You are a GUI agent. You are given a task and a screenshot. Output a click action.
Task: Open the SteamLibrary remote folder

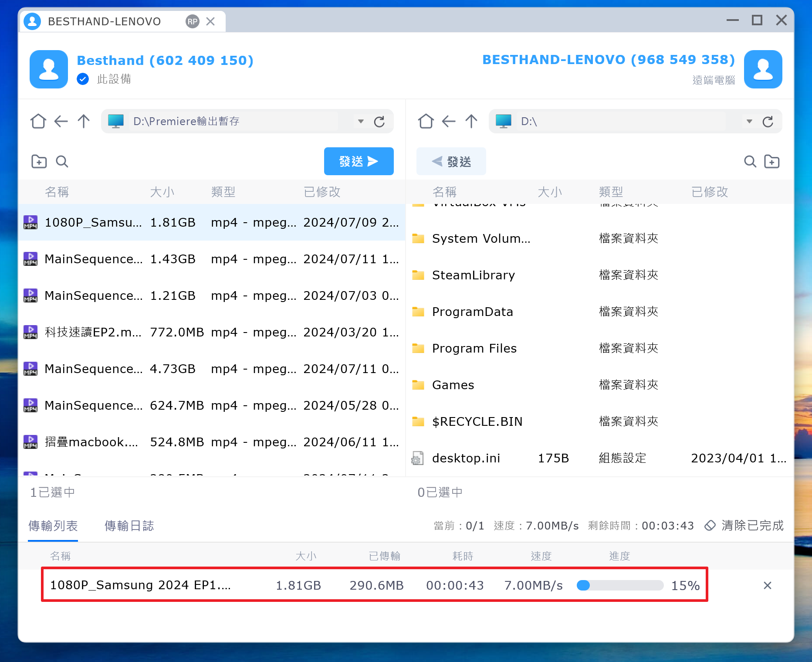(x=473, y=275)
